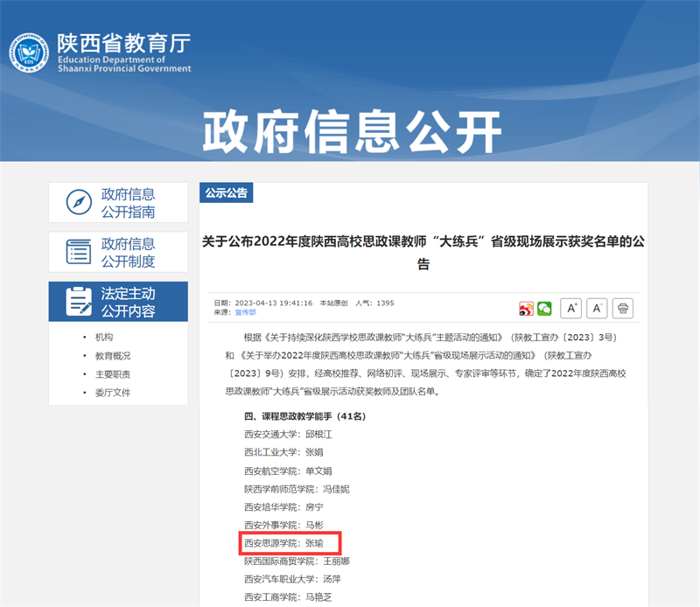Image resolution: width=700 pixels, height=607 pixels.
Task: Select 法定主动公开内容 sidebar entry
Action: click(118, 301)
